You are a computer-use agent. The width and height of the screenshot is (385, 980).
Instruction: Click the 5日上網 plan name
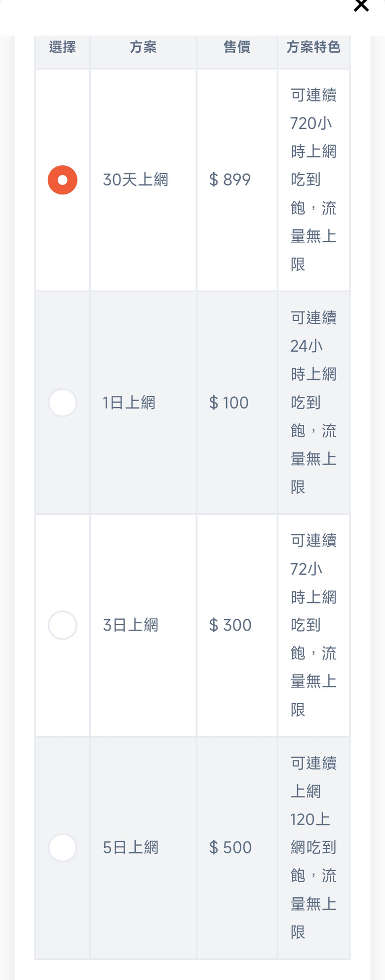tap(130, 848)
